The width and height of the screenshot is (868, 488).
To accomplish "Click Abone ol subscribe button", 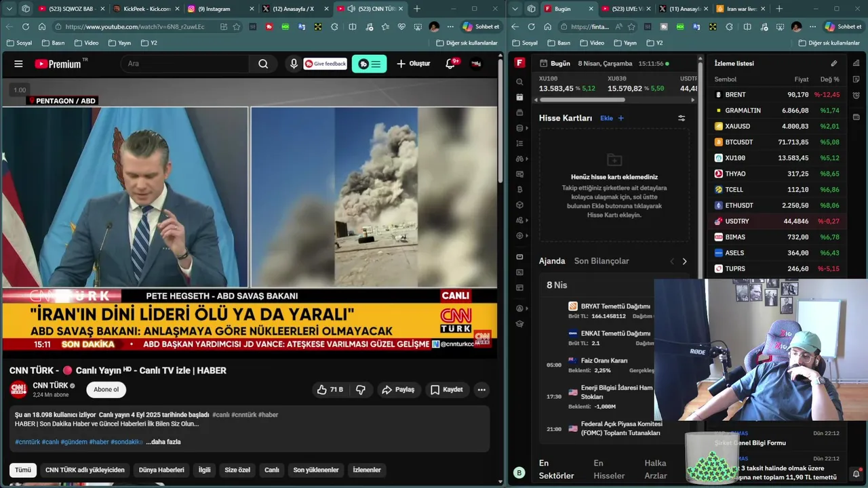I will click(106, 390).
